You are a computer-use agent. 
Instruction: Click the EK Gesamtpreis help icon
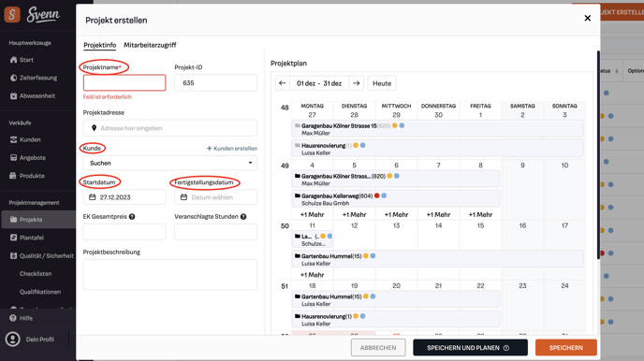[132, 217]
